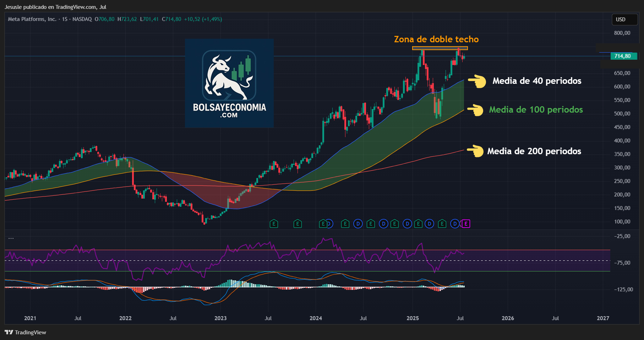
Task: Open the April 2024 earnings marker
Action: 345,224
